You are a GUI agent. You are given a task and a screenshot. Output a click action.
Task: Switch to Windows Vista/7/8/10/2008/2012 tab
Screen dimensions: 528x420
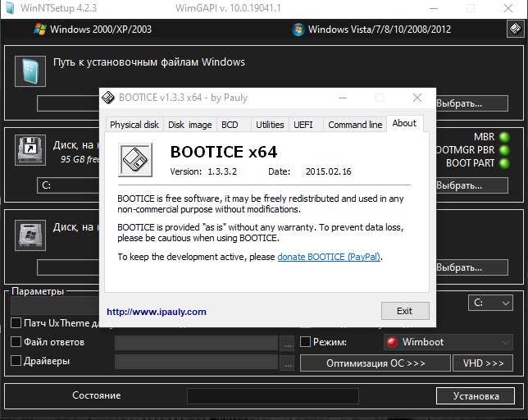371,30
